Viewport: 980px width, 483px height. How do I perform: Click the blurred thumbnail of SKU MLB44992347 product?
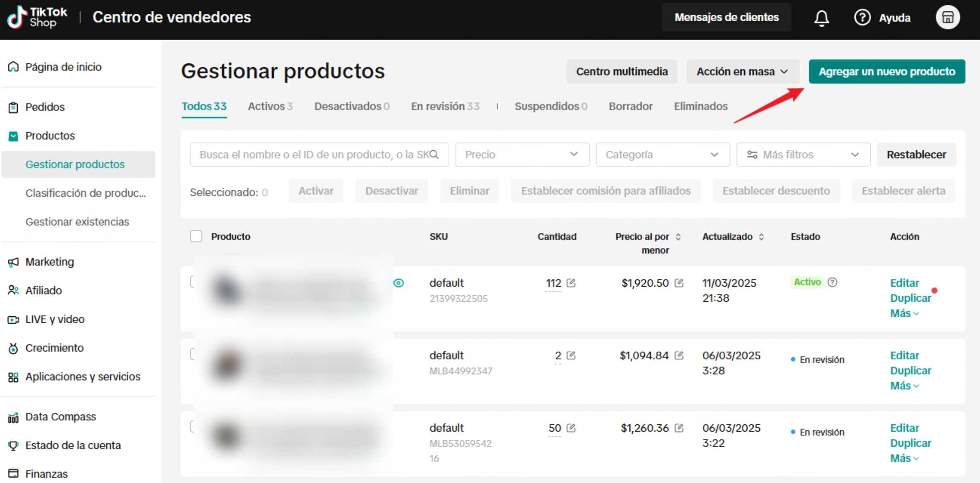(x=227, y=363)
